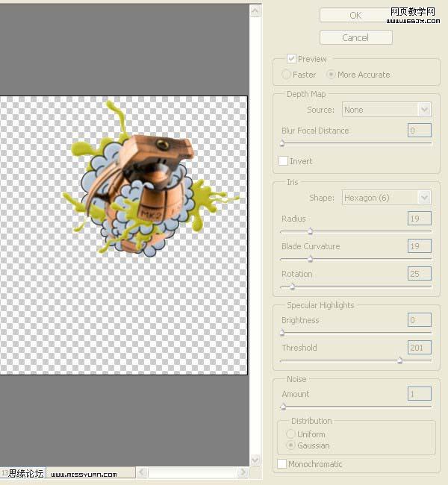Click the Noise Amount slider handle
The width and height of the screenshot is (448, 485).
point(283,407)
